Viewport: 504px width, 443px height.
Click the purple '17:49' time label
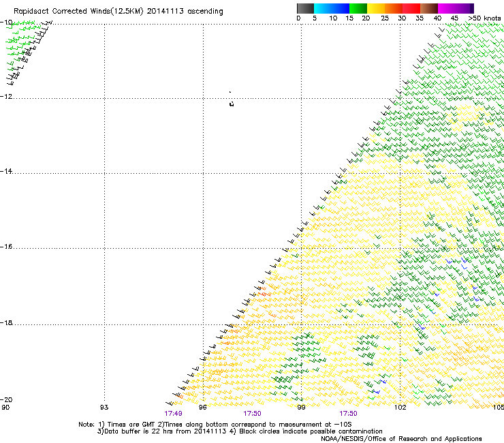click(173, 414)
